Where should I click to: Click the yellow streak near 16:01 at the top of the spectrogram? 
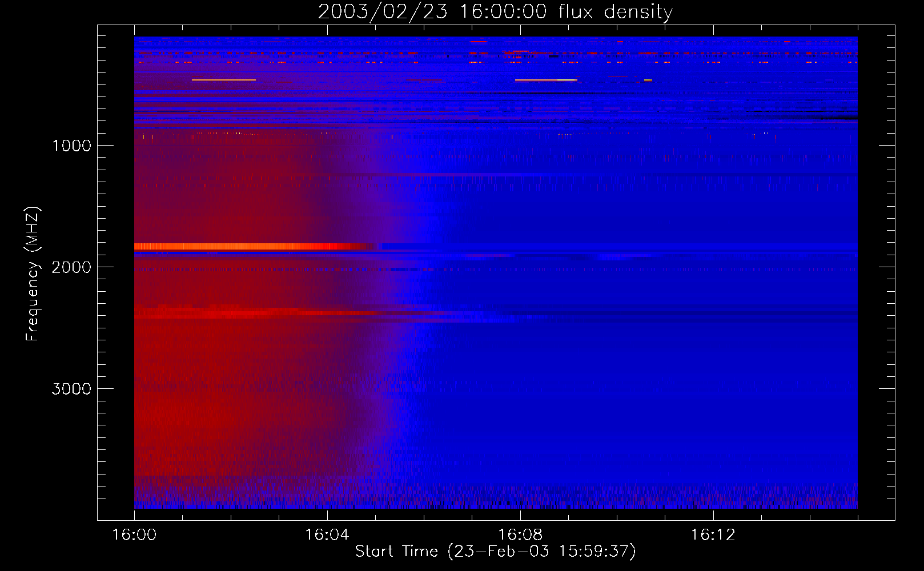(x=224, y=80)
